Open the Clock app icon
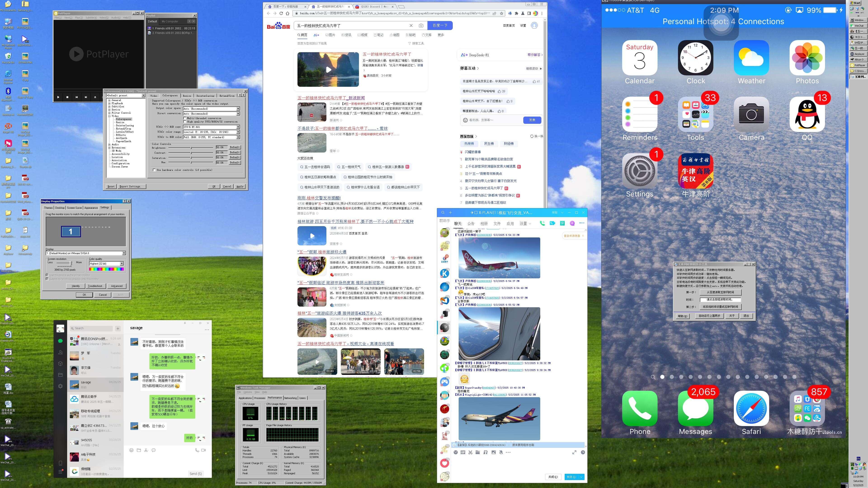The height and width of the screenshot is (488, 868). (x=696, y=58)
